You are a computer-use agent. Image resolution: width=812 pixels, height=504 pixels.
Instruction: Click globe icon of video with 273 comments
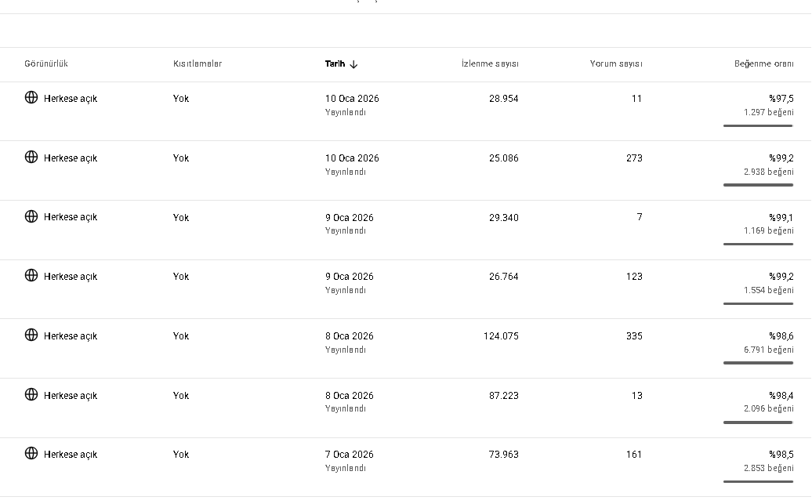[31, 157]
